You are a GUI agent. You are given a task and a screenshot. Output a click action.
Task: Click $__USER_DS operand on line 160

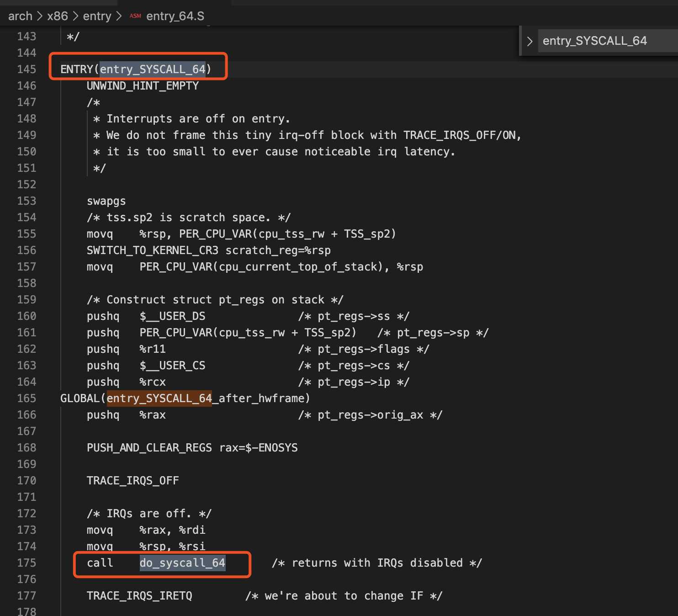click(173, 316)
